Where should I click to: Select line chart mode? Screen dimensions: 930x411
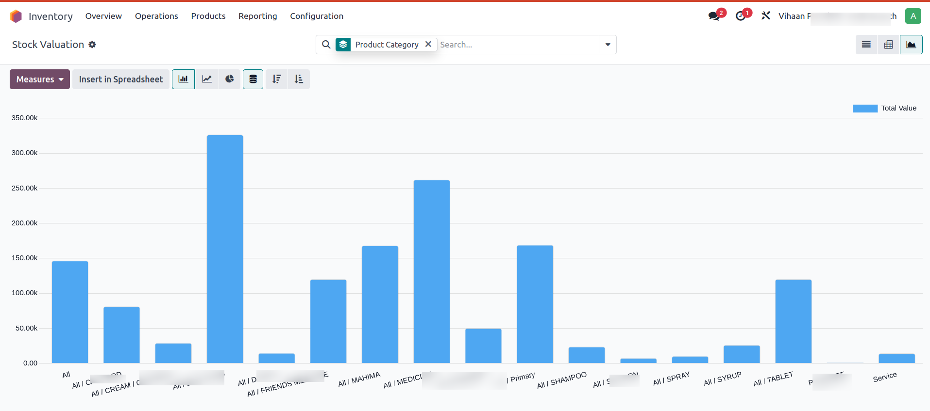point(207,79)
